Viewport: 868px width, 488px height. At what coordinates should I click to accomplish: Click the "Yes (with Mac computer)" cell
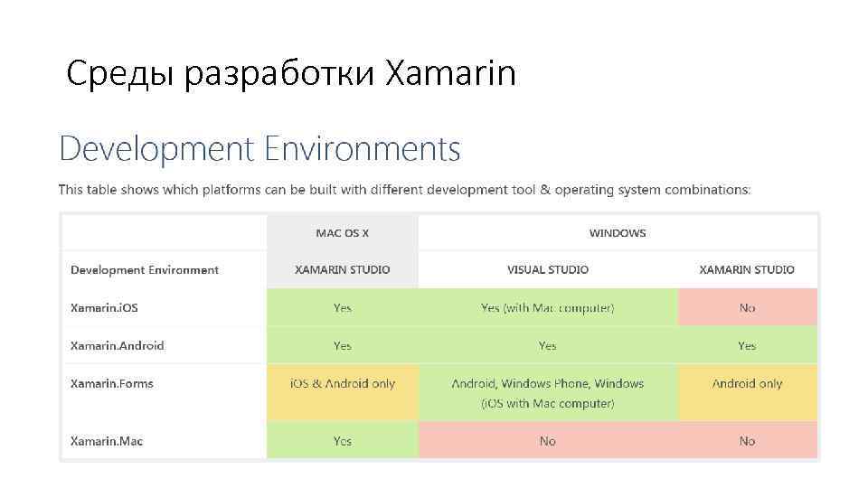(x=548, y=308)
